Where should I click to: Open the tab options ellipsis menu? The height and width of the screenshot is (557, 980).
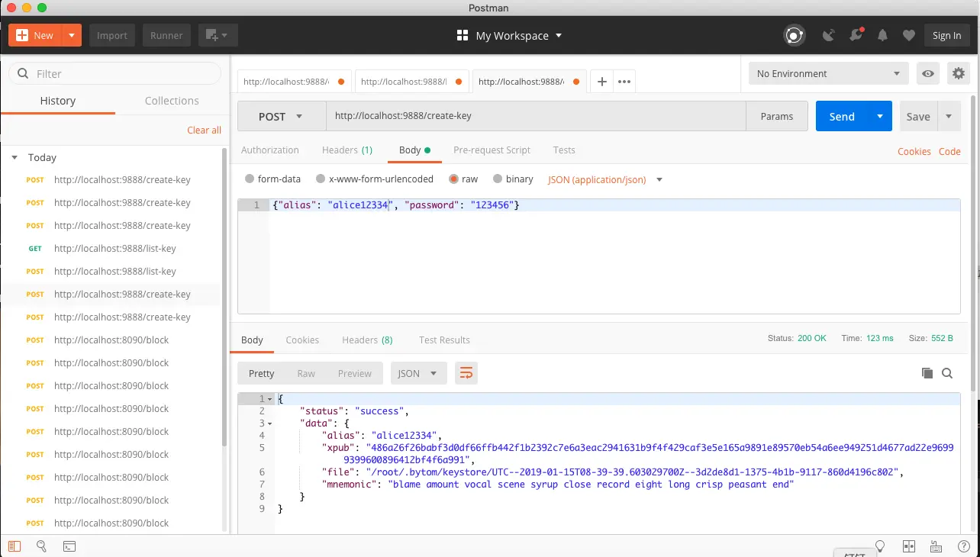coord(624,82)
